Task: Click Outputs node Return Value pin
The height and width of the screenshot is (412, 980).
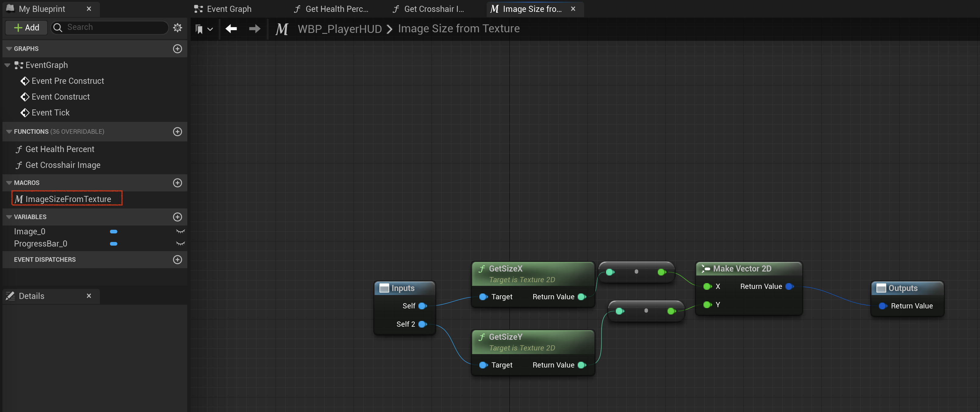Action: pyautogui.click(x=883, y=306)
